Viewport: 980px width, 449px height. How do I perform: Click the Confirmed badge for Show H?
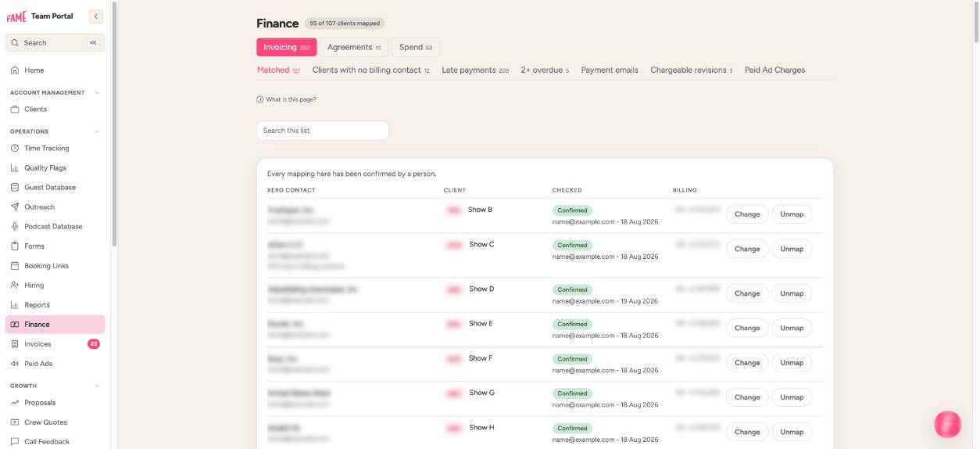(x=572, y=428)
